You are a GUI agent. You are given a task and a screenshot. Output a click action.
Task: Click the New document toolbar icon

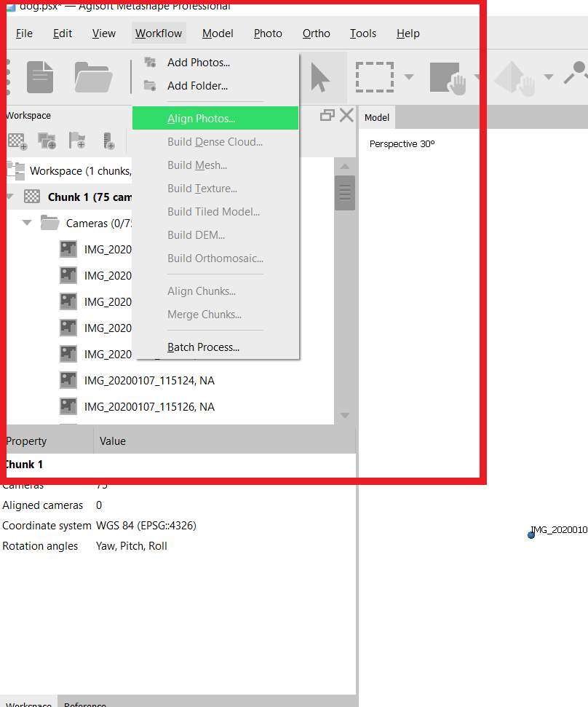40,77
